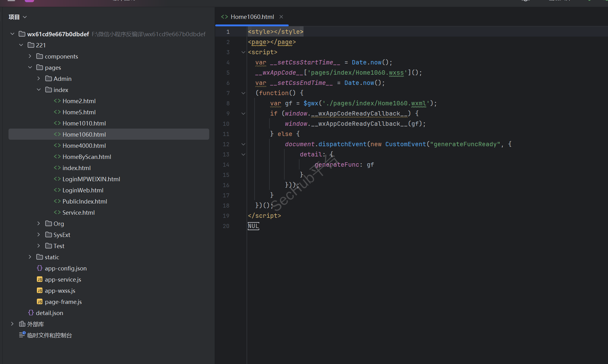
Task: Click the page-frame.js JS icon
Action: point(40,301)
